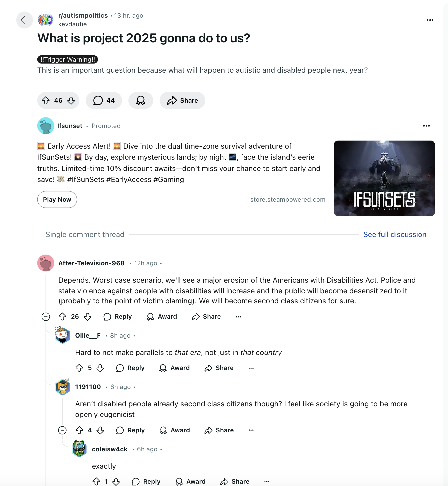Open more options on Ollie__F's comment
This screenshot has width=448, height=486.
coord(251,368)
